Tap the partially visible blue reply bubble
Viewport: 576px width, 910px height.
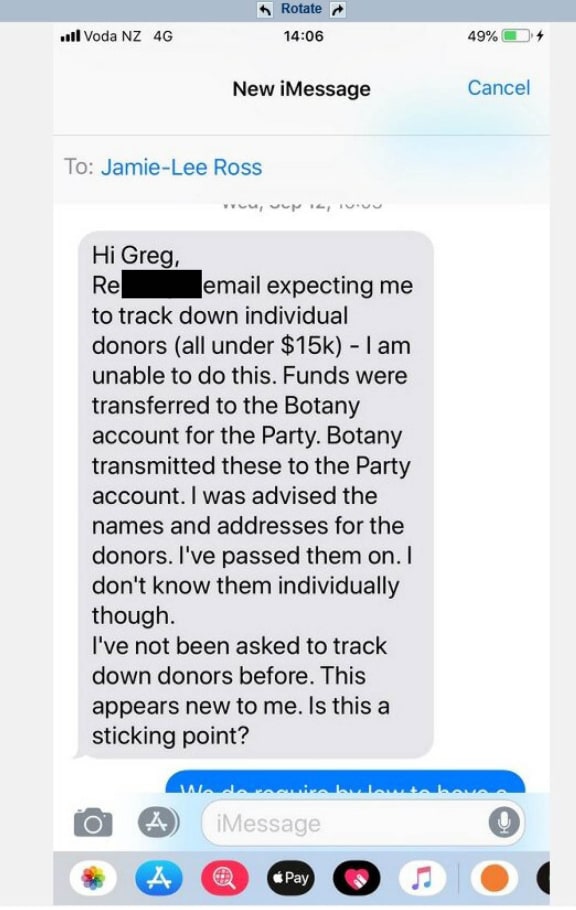345,782
